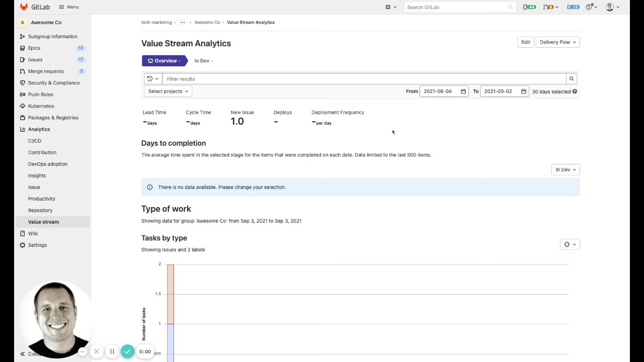Pause the screen recording
Viewport: 644px width, 362px height.
112,351
